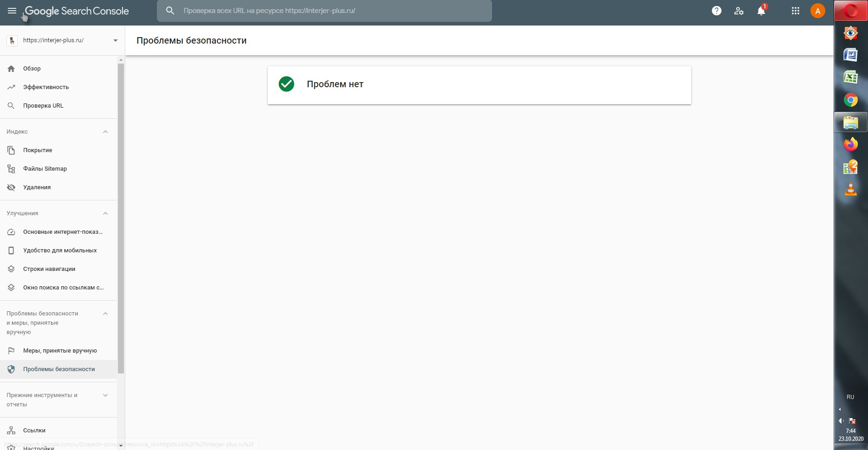Open Firefox in taskbar
Viewport: 868px width, 450px height.
(851, 144)
